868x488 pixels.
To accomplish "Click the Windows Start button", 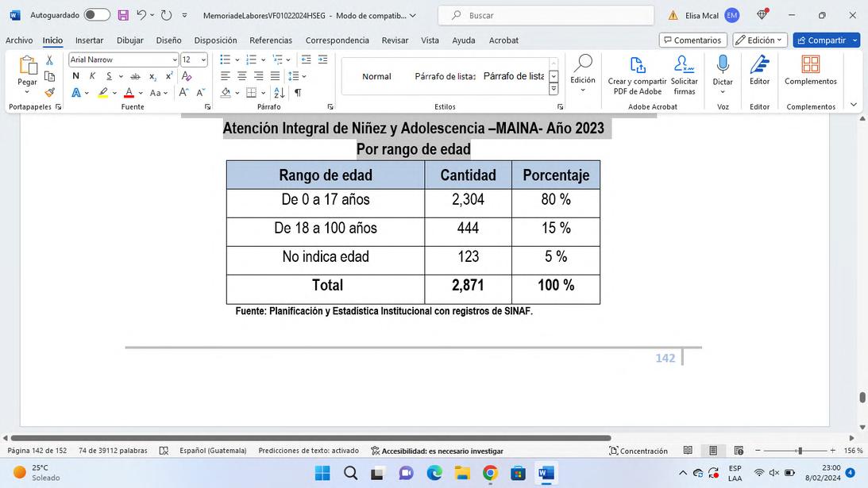I will click(x=322, y=473).
